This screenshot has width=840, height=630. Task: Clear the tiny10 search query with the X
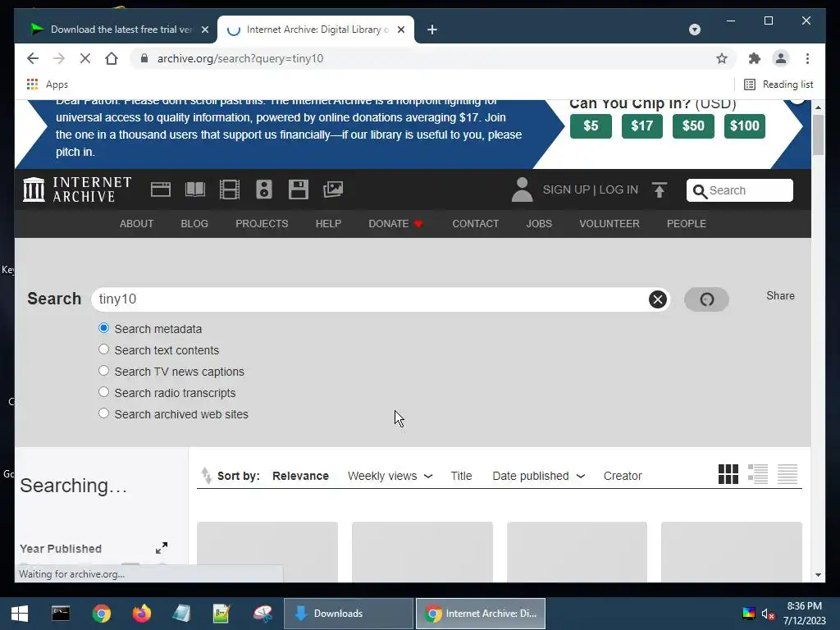[x=657, y=299]
